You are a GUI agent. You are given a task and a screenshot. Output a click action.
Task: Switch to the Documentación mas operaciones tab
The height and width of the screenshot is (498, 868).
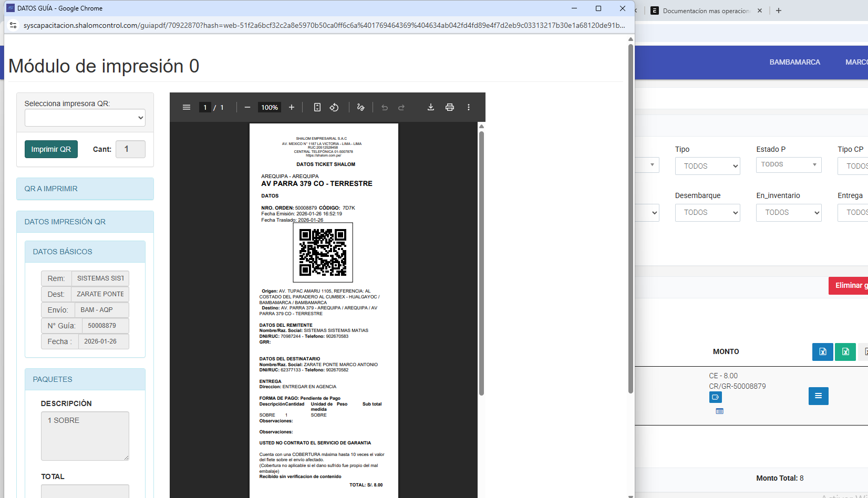(705, 11)
